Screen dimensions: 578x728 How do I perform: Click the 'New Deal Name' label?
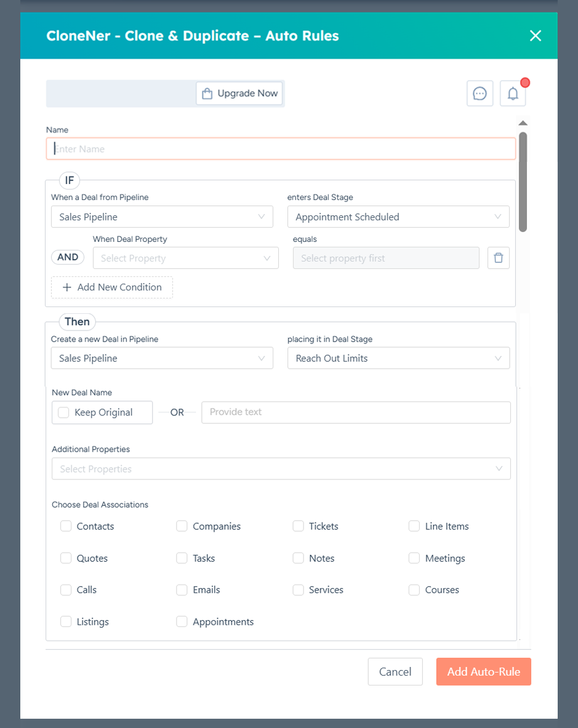(82, 393)
